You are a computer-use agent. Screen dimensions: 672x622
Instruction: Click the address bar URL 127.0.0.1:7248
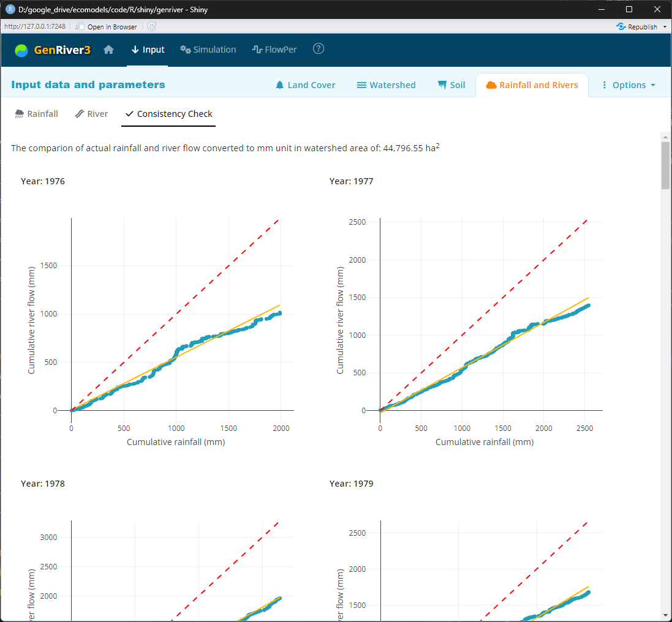(x=35, y=26)
